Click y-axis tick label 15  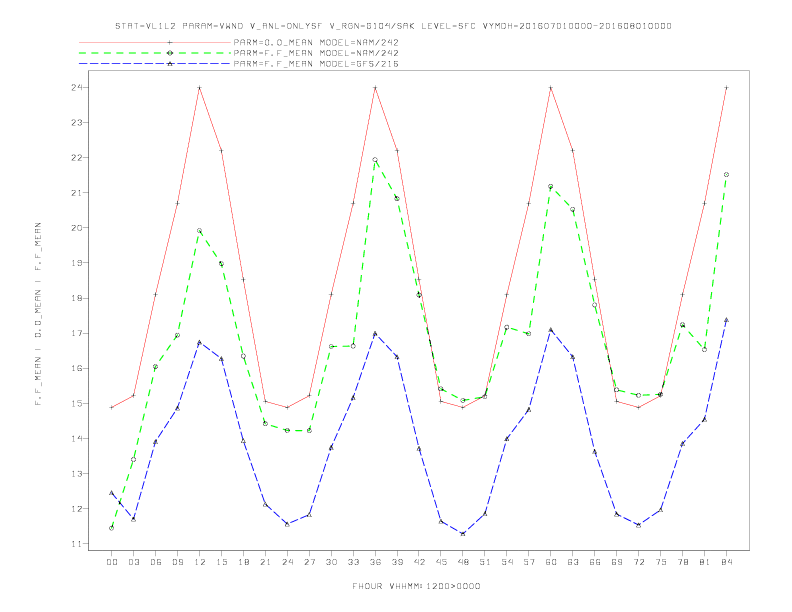77,403
